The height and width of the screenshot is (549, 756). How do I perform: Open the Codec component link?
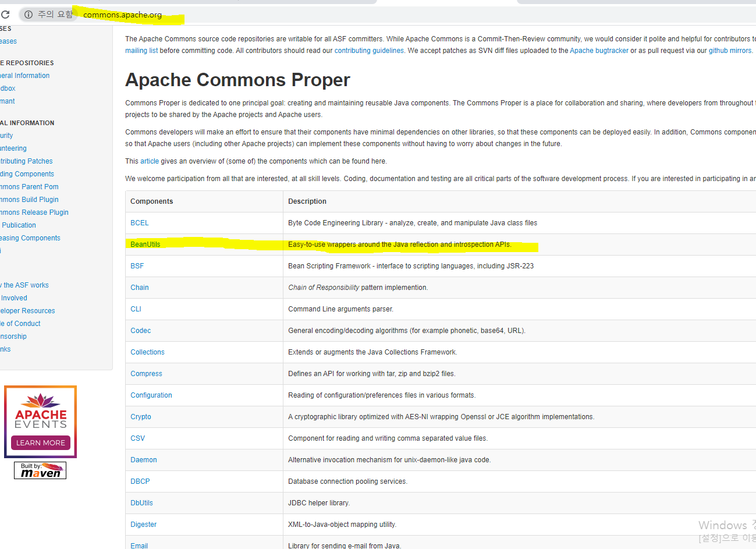pos(141,331)
